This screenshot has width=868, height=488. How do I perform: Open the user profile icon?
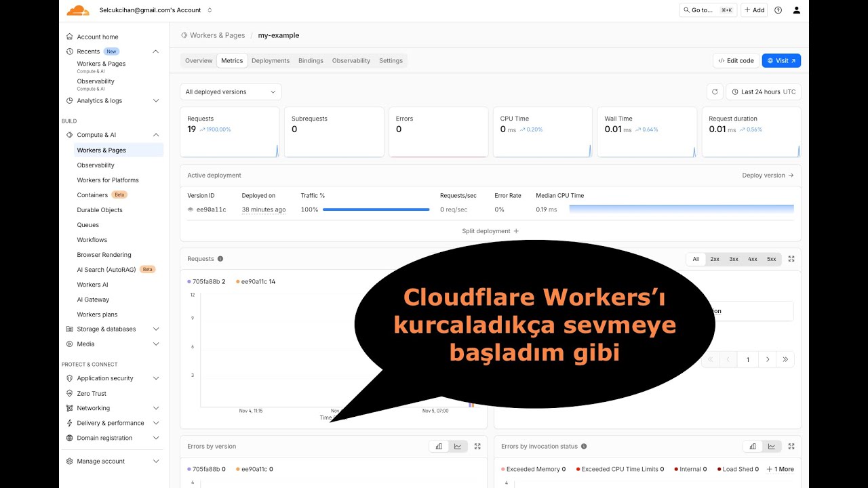tap(797, 10)
